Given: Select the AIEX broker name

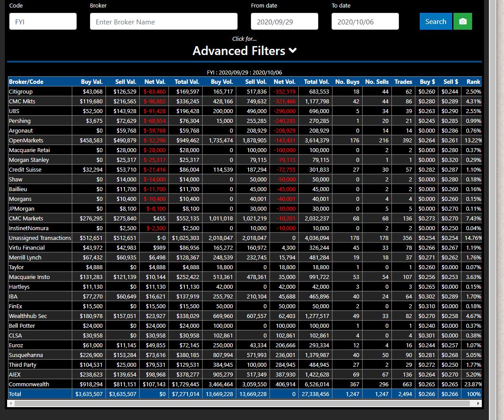Looking at the screenshot, I should point(15,374).
